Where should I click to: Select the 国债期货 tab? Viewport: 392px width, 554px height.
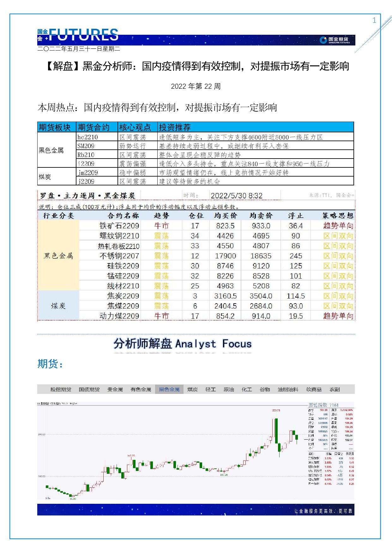click(89, 389)
